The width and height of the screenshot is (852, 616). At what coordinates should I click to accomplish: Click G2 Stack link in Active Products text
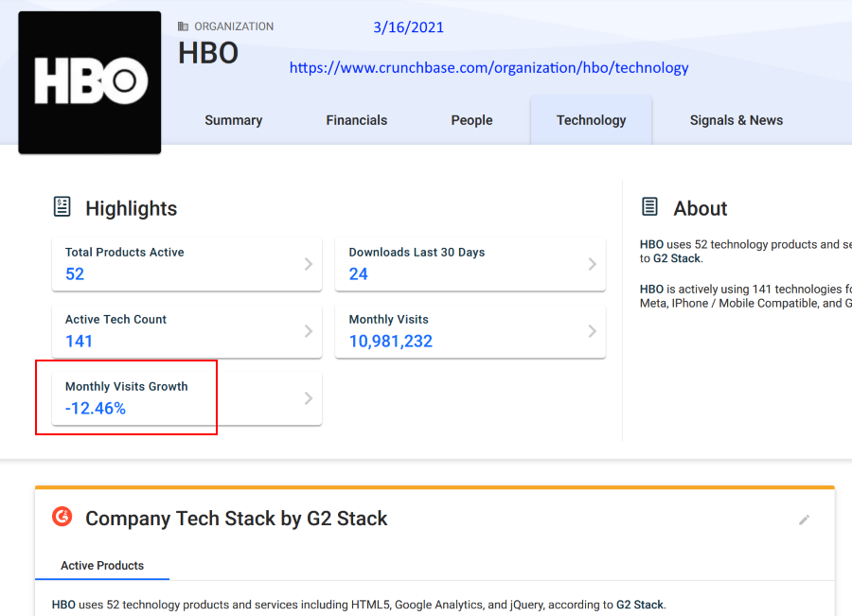[640, 605]
